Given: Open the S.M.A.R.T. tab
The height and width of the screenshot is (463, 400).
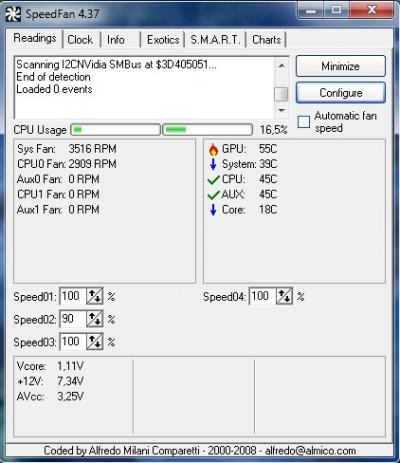Looking at the screenshot, I should tap(215, 40).
